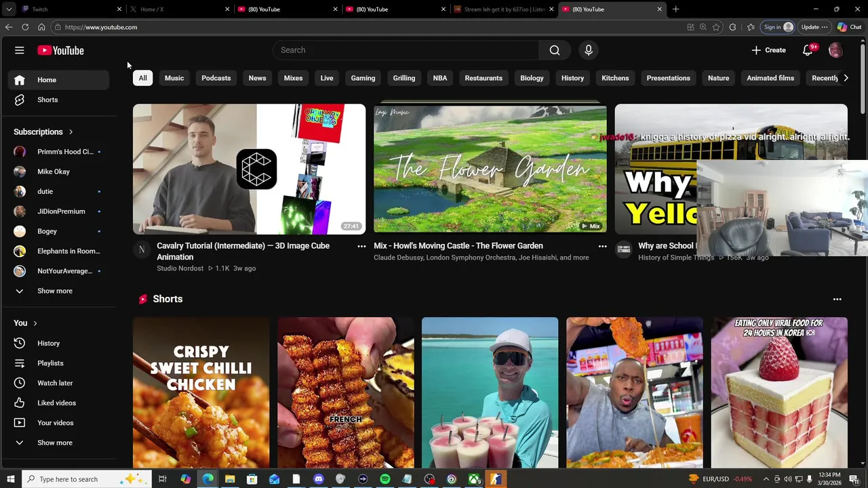Open Playlists in the sidebar

point(59,363)
